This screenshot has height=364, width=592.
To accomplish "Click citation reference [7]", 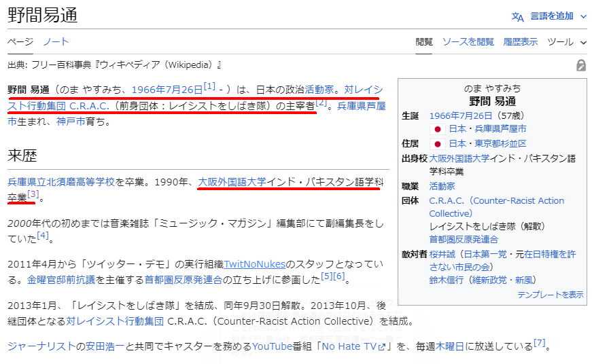I will [x=539, y=343].
